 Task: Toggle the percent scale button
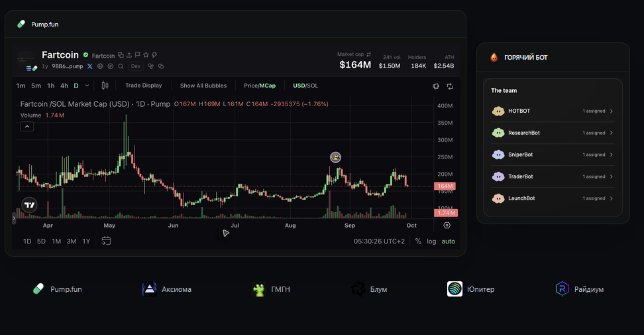[418, 241]
